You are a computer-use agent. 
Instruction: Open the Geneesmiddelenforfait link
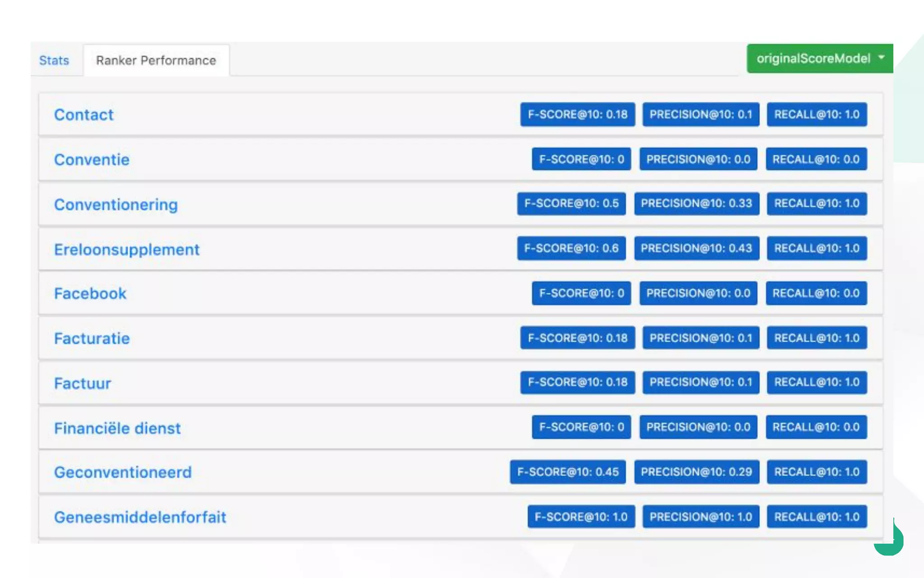click(x=140, y=517)
